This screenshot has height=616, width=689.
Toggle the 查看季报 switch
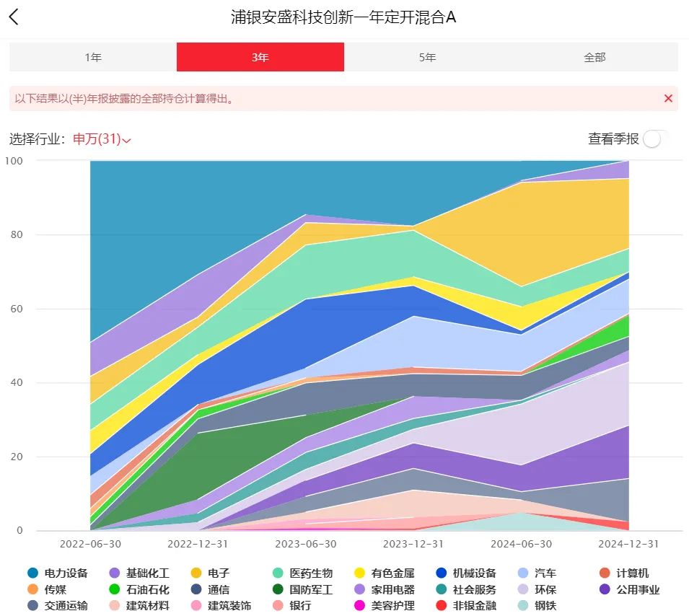coord(655,138)
